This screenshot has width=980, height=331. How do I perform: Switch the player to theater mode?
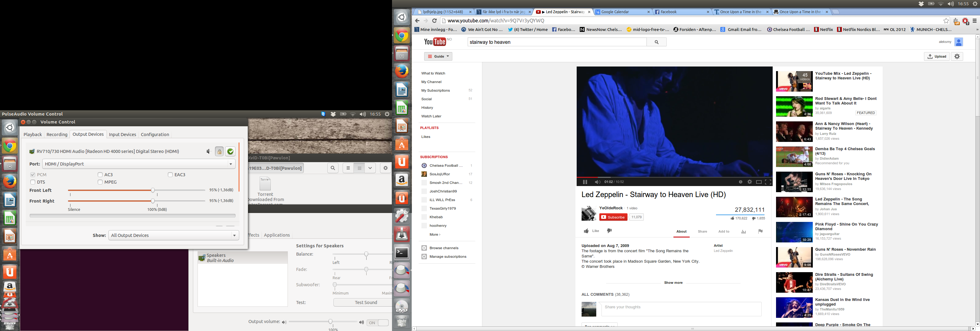pos(759,182)
